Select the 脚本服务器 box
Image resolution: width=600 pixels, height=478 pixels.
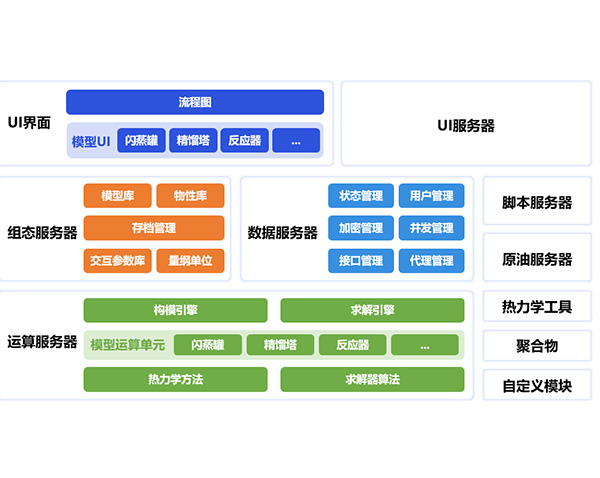[537, 201]
